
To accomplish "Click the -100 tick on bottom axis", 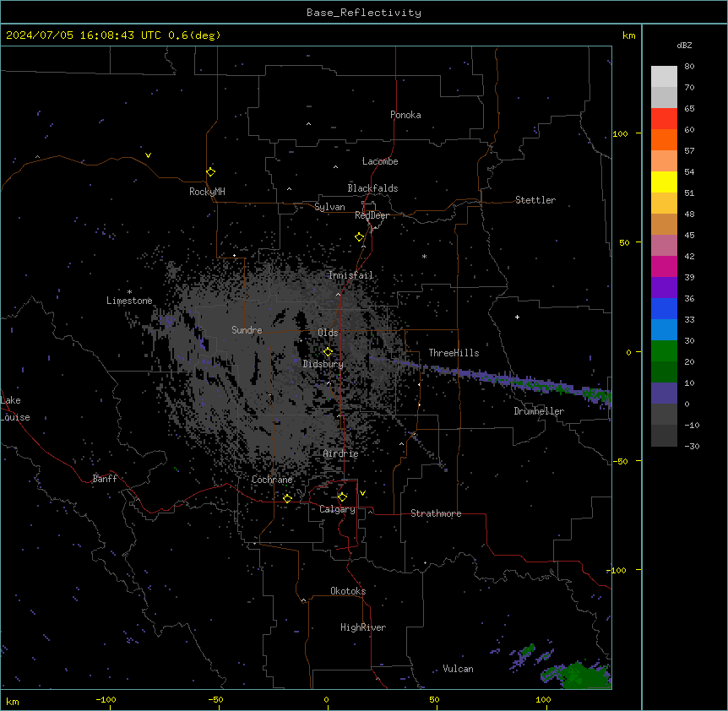I will tap(106, 700).
